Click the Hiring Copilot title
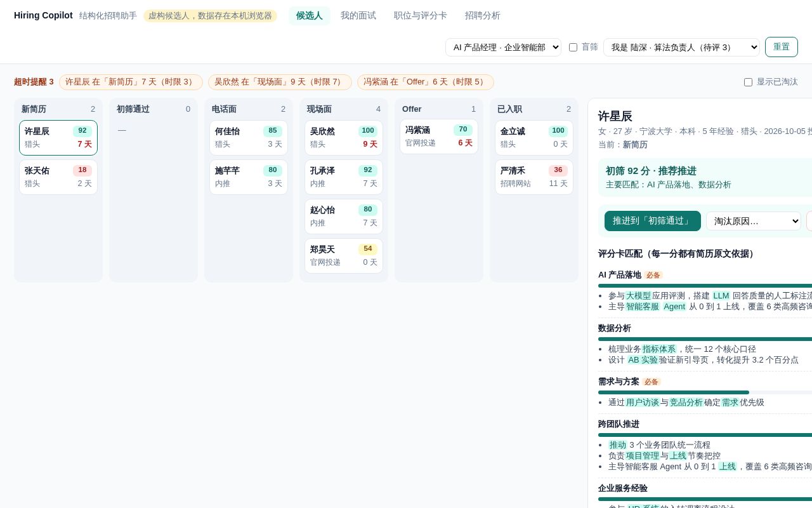The height and width of the screenshot is (508, 812). [x=43, y=15]
